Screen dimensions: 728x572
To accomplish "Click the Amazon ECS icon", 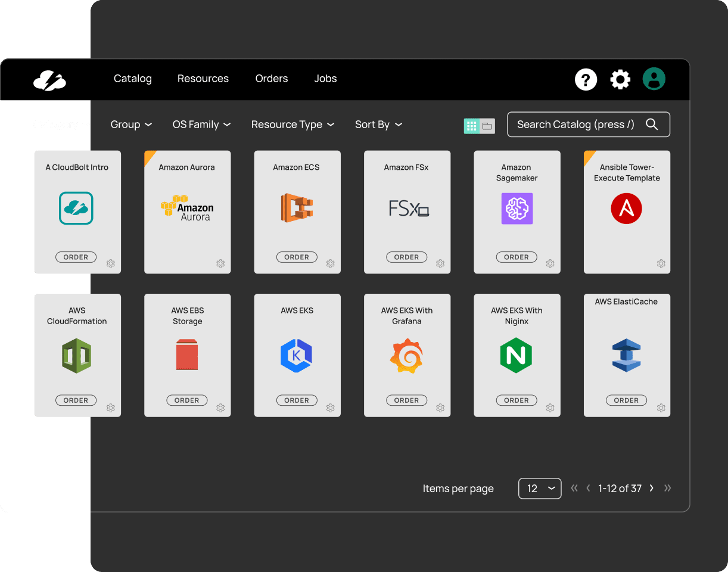I will 297,208.
